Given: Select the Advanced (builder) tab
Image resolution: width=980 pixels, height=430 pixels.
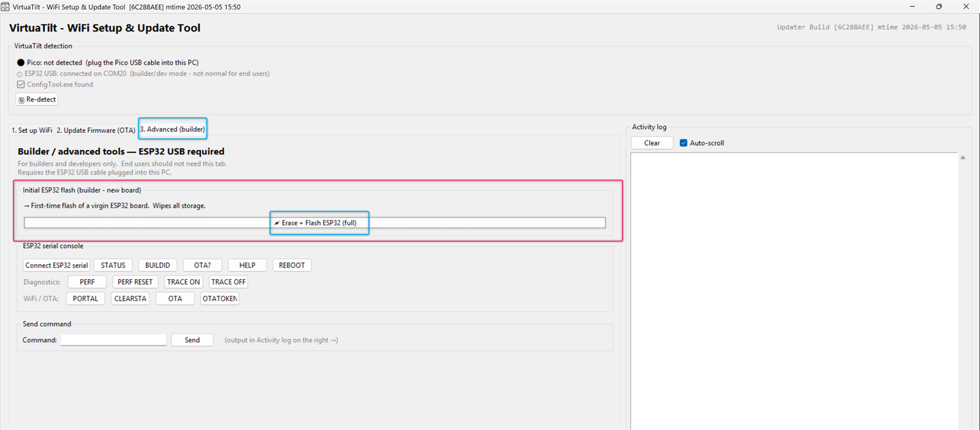Looking at the screenshot, I should point(173,129).
